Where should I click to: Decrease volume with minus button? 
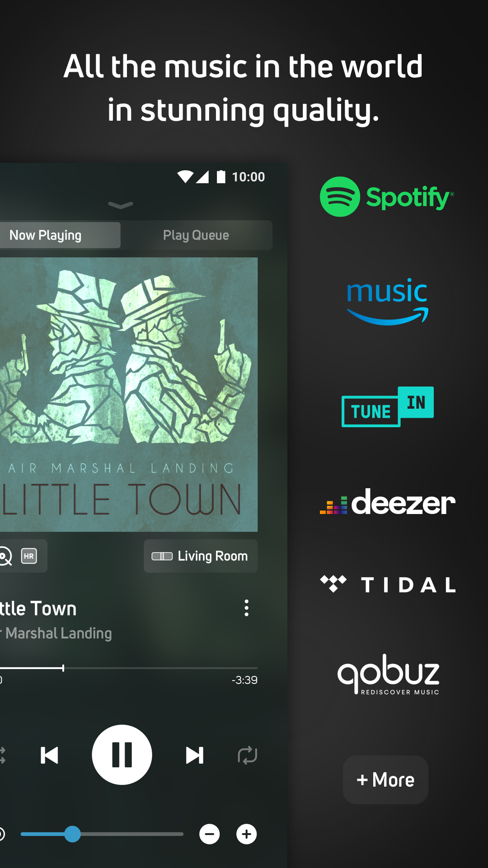tap(210, 834)
